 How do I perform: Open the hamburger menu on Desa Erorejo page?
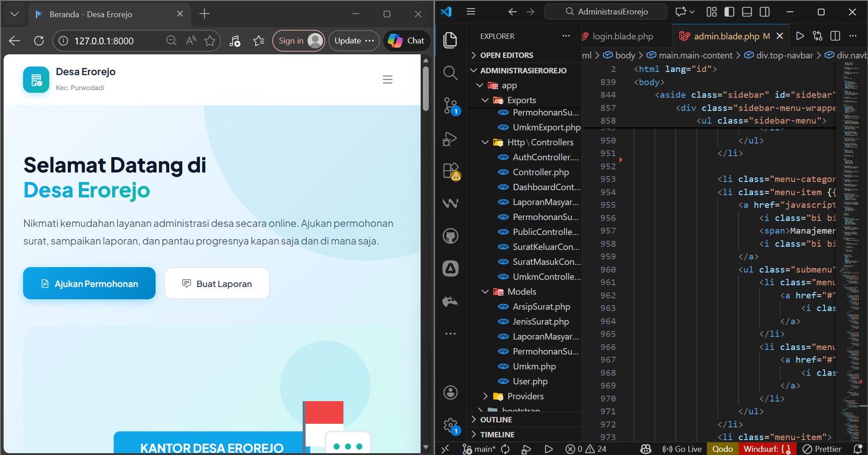388,80
